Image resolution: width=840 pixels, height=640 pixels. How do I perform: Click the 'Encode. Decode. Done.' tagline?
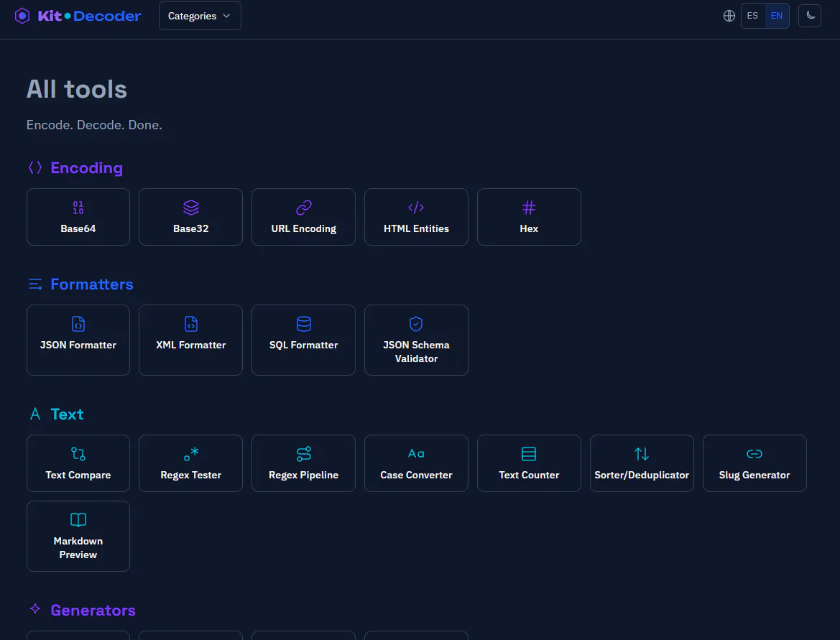(94, 125)
